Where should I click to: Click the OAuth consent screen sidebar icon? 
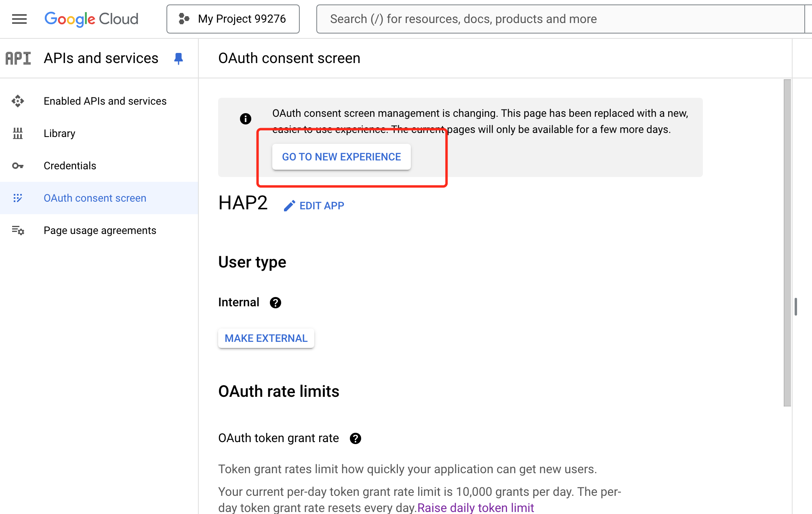(18, 198)
